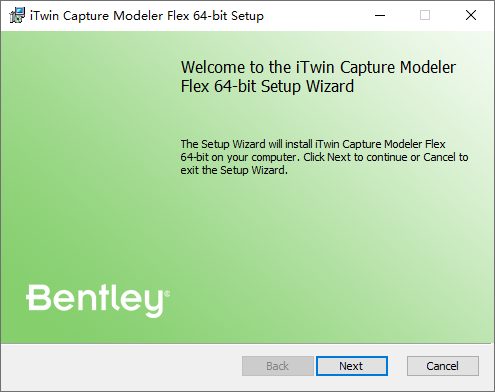Close the Setup window
Screen dimensions: 495x392
click(471, 15)
